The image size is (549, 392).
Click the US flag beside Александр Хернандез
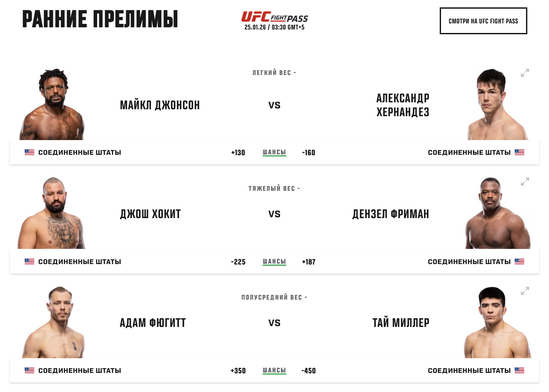click(520, 152)
